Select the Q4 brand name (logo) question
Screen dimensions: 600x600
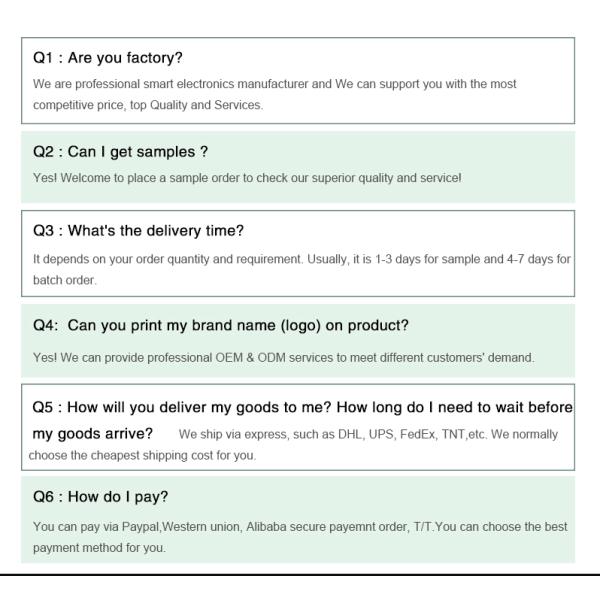pyautogui.click(x=221, y=325)
